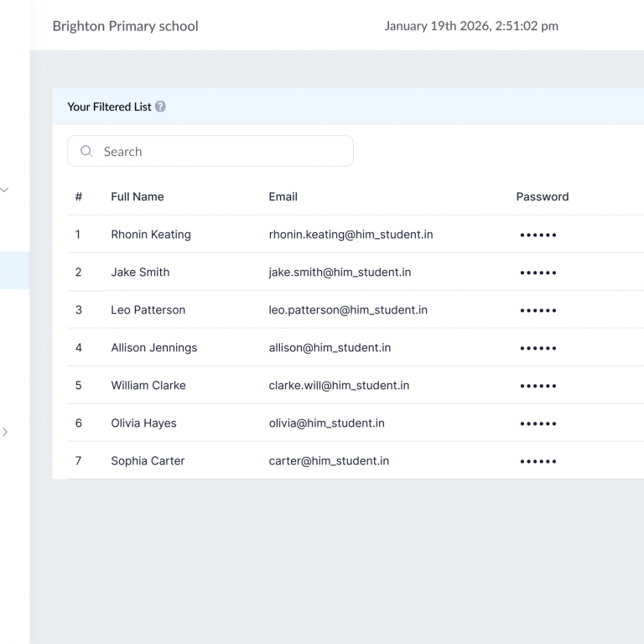Click the Password column header
This screenshot has height=644, width=644.
(542, 197)
